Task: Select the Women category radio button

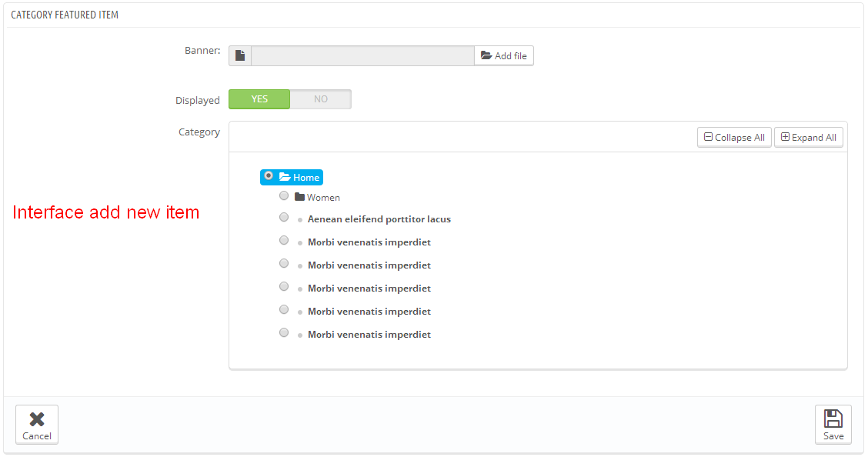Action: point(284,195)
